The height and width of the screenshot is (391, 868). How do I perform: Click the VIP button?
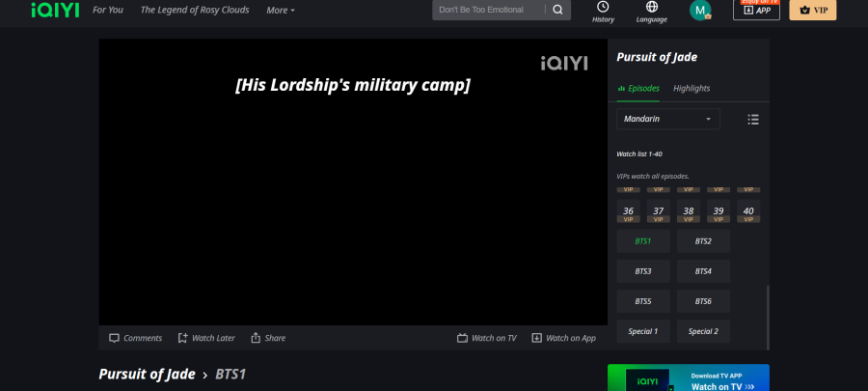click(x=813, y=10)
